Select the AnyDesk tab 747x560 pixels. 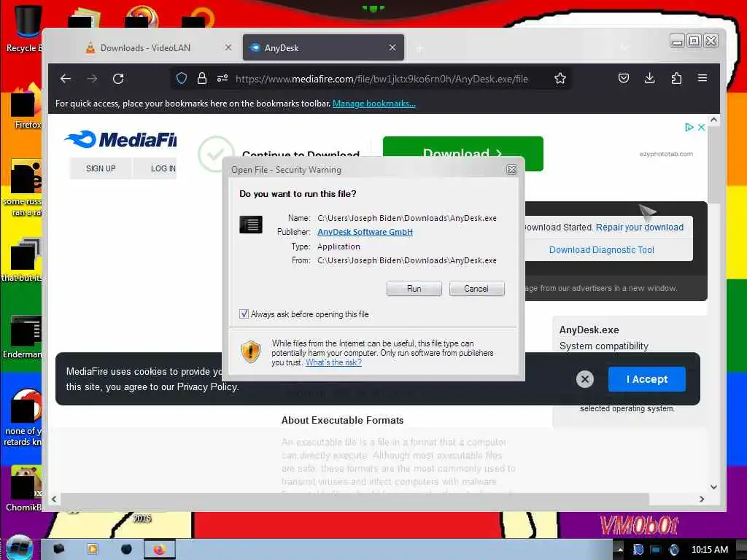323,47
